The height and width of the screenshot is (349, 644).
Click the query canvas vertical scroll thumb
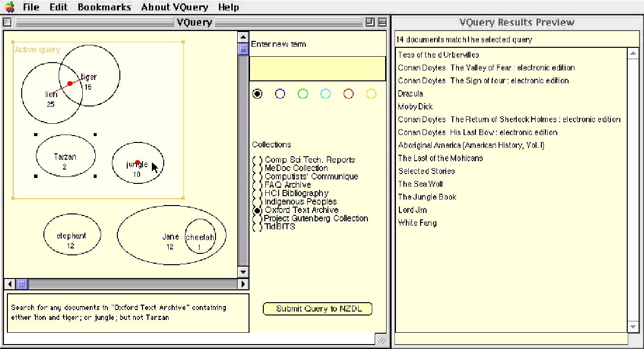(243, 49)
